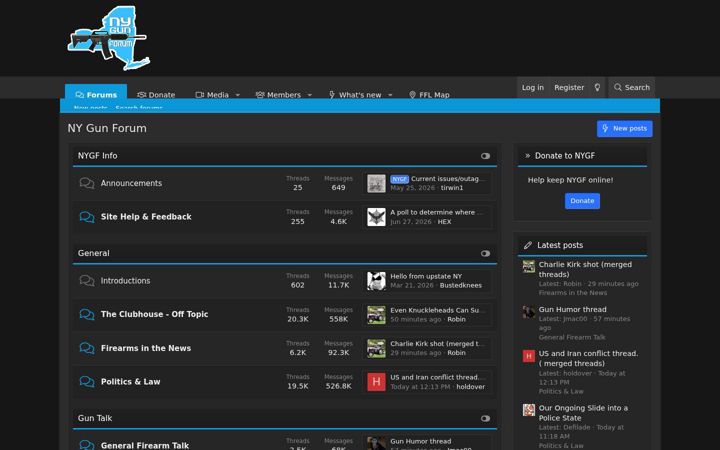Click avatar beside Charlie Kirk latest post
Screen dimensions: 720x450
(529, 266)
